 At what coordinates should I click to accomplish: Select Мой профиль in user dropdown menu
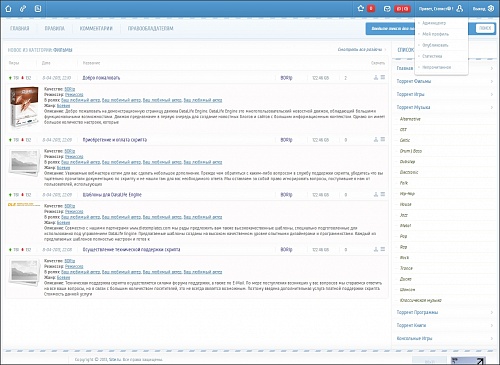tap(435, 34)
